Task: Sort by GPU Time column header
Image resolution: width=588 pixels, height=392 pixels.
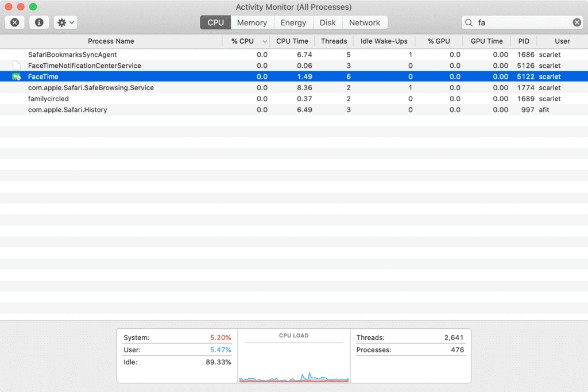Action: pyautogui.click(x=487, y=41)
